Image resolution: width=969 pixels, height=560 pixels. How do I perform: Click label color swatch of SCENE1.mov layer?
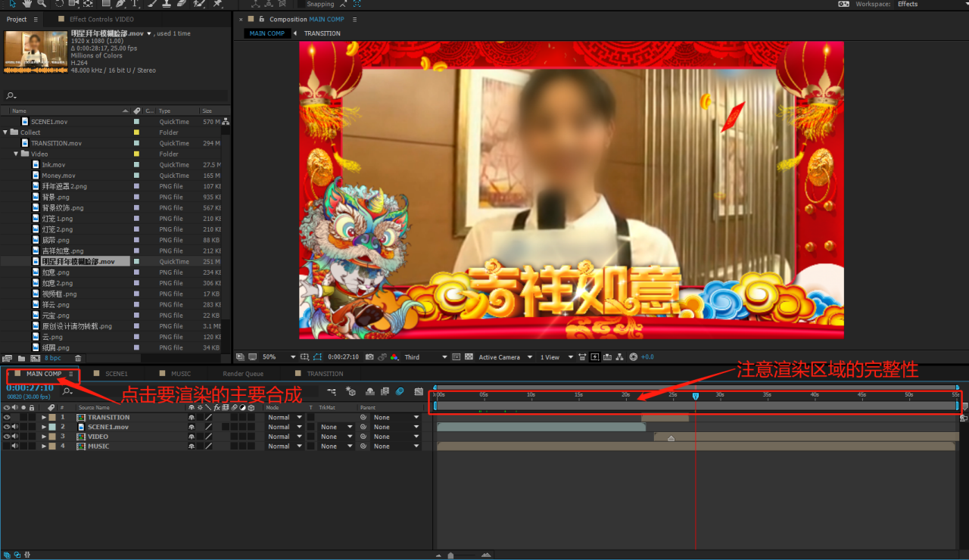[52, 427]
